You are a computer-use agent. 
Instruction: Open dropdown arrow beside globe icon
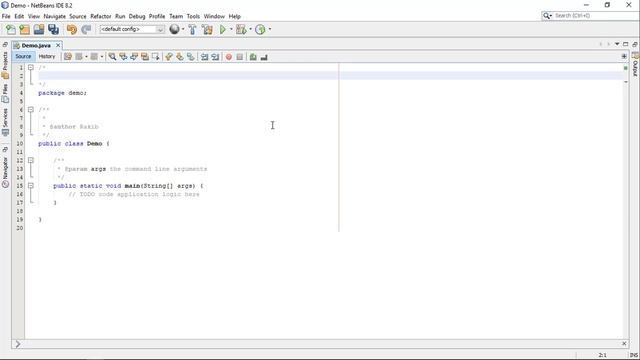point(183,29)
